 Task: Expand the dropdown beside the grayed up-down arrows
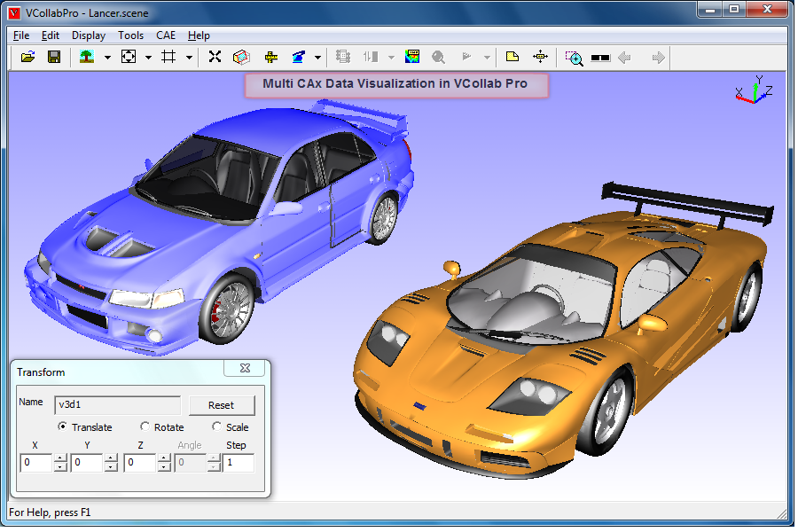point(391,58)
